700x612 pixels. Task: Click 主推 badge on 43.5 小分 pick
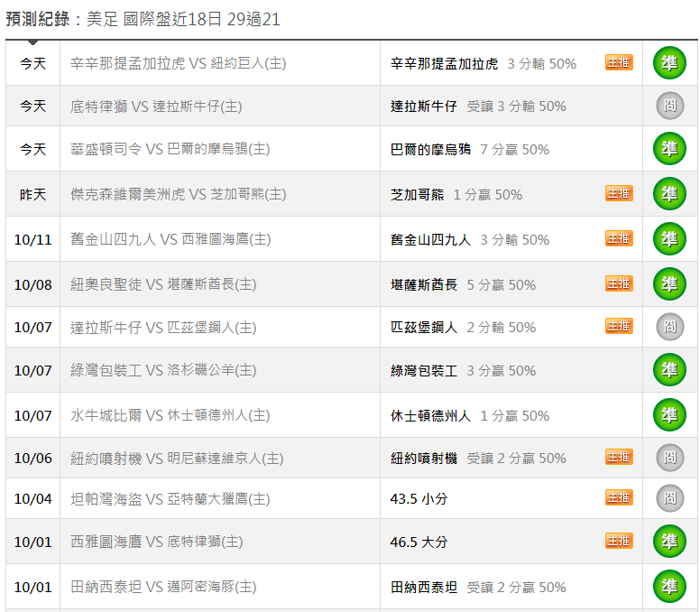[x=619, y=497]
